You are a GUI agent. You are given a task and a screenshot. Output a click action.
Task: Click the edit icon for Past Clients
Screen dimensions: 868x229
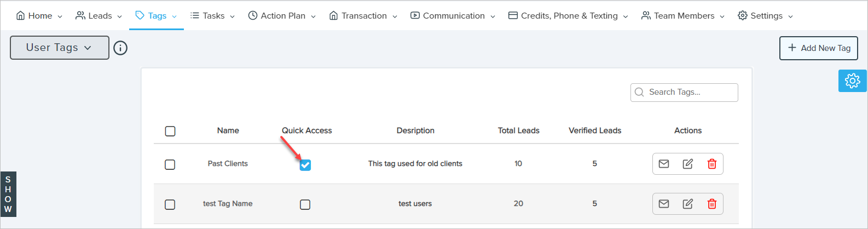coord(688,164)
